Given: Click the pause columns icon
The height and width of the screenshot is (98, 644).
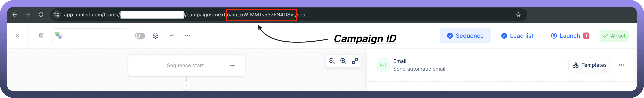Looking at the screenshot, I should pyautogui.click(x=41, y=36).
